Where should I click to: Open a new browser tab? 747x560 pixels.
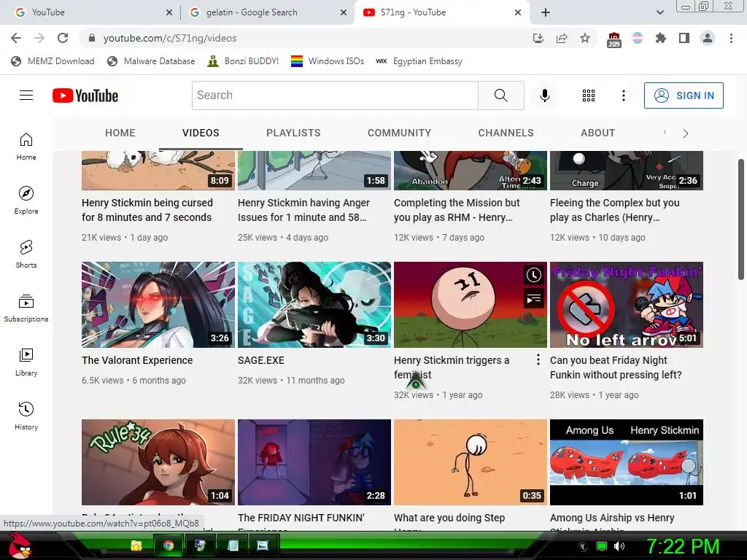pyautogui.click(x=546, y=12)
